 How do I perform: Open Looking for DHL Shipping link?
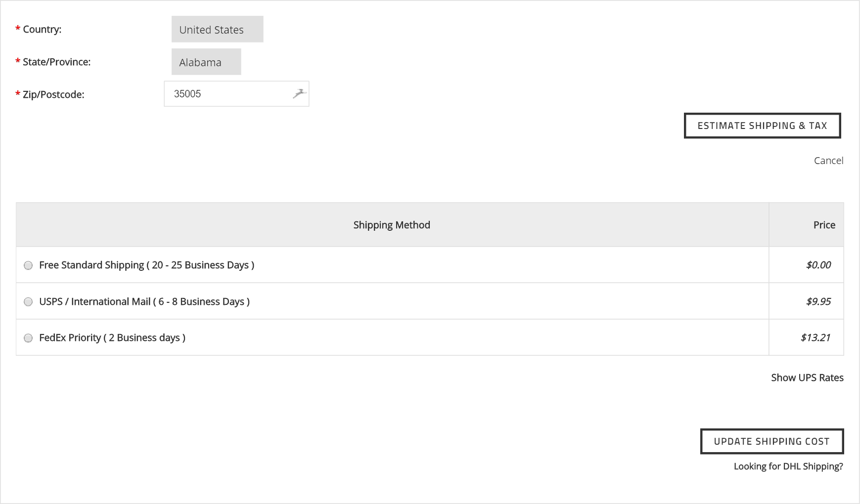tap(787, 466)
